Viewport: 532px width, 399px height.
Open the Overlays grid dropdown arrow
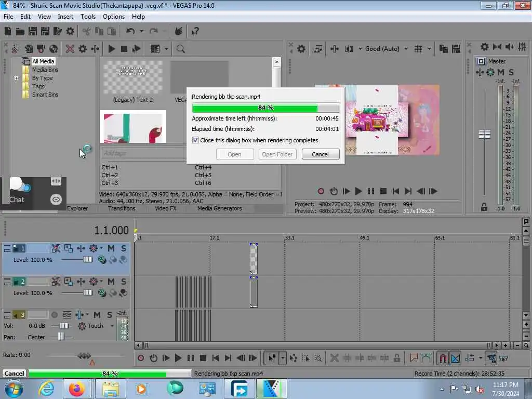tap(429, 49)
